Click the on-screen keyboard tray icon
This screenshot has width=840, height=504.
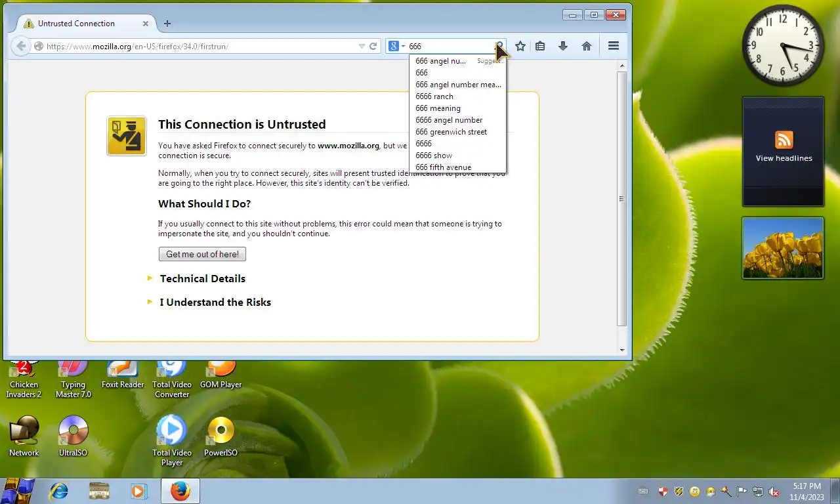pos(643,492)
